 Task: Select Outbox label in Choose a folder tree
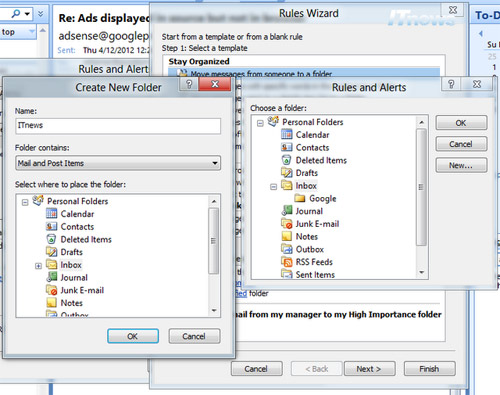pos(310,249)
